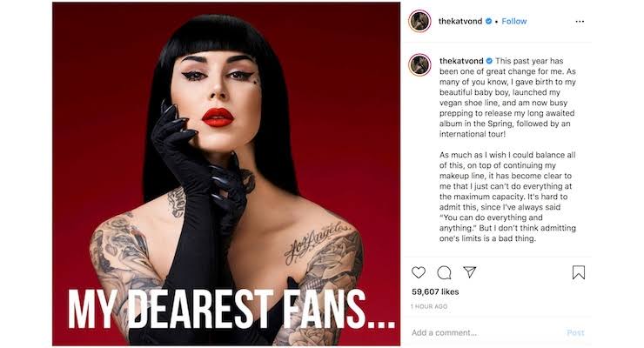
Task: Click the verified badge in post header
Action: [x=489, y=22]
